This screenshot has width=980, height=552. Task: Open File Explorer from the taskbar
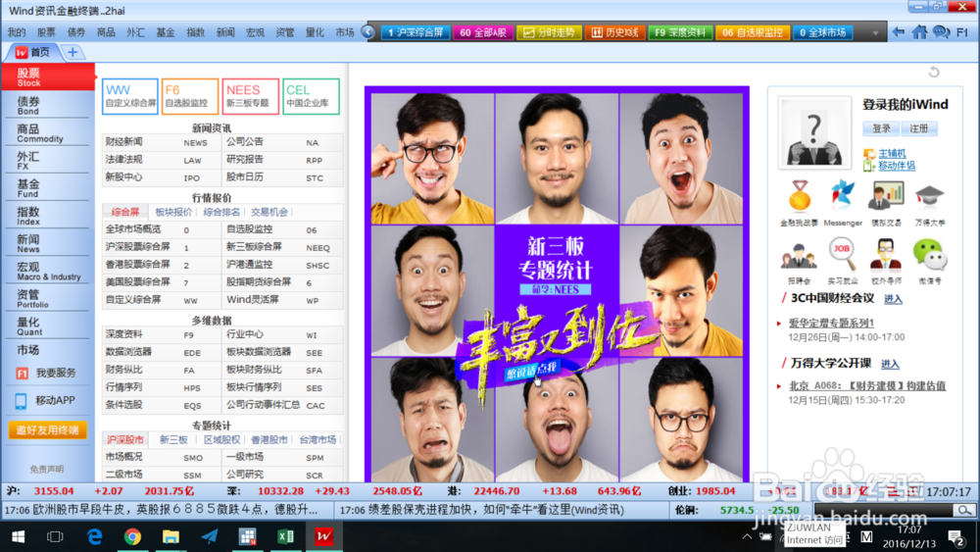171,536
